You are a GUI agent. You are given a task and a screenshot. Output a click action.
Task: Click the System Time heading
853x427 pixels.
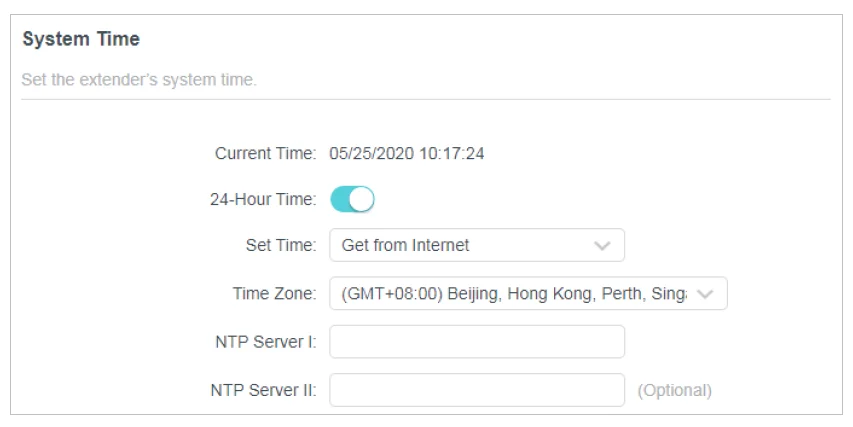81,40
